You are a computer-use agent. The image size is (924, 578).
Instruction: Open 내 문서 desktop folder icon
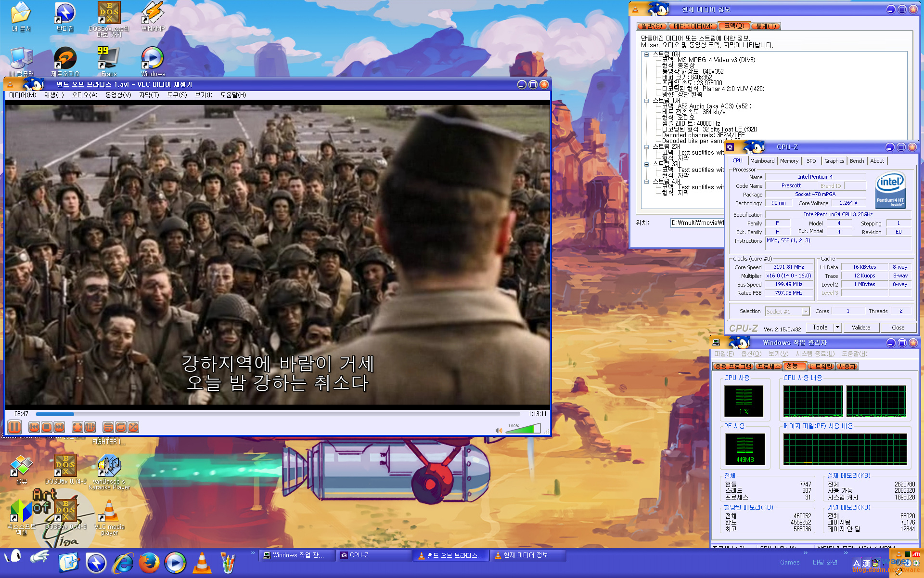[x=22, y=17]
